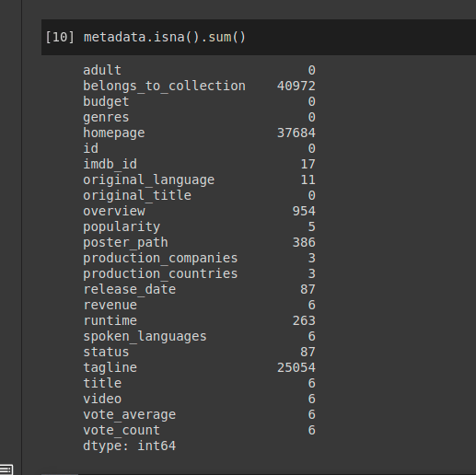Click the value 17 for imdb_id
476x475 pixels.
308,164
